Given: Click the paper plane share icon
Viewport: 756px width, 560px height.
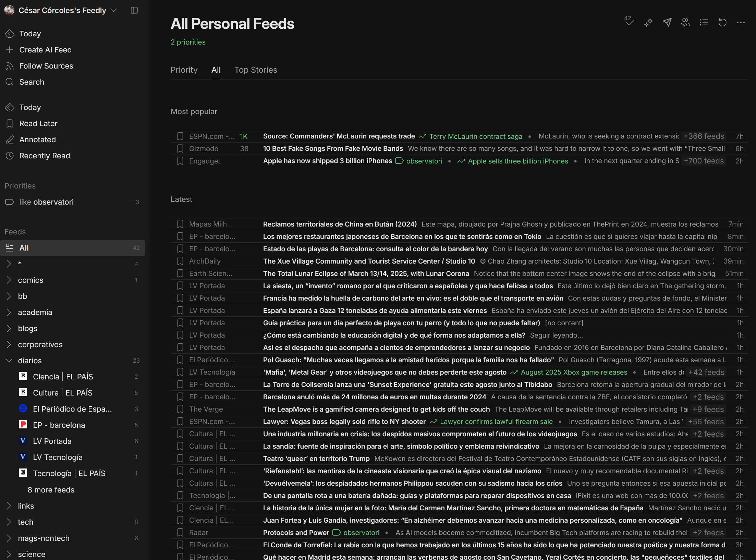Looking at the screenshot, I should point(667,22).
